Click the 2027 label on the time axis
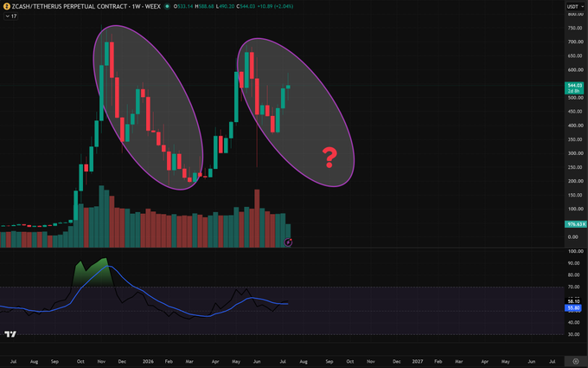This screenshot has width=588, height=368. 418,362
